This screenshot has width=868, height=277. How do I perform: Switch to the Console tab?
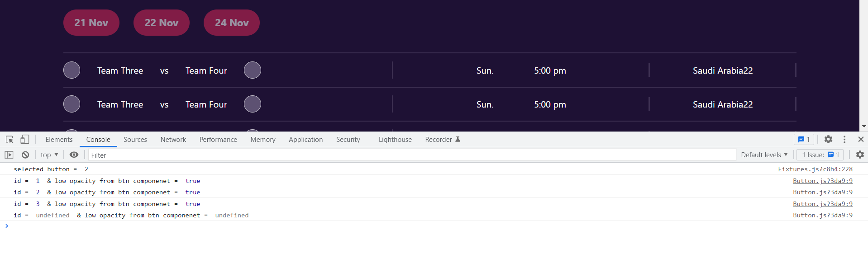(x=98, y=140)
